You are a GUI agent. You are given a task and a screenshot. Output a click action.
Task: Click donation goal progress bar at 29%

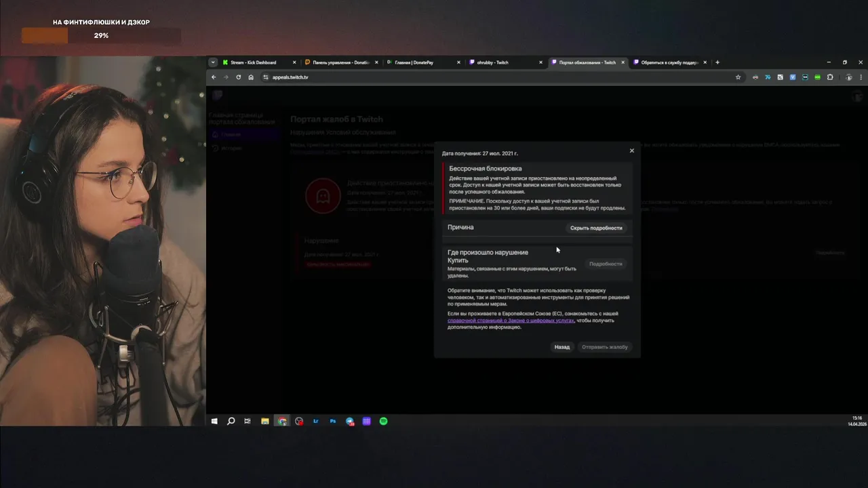[101, 35]
